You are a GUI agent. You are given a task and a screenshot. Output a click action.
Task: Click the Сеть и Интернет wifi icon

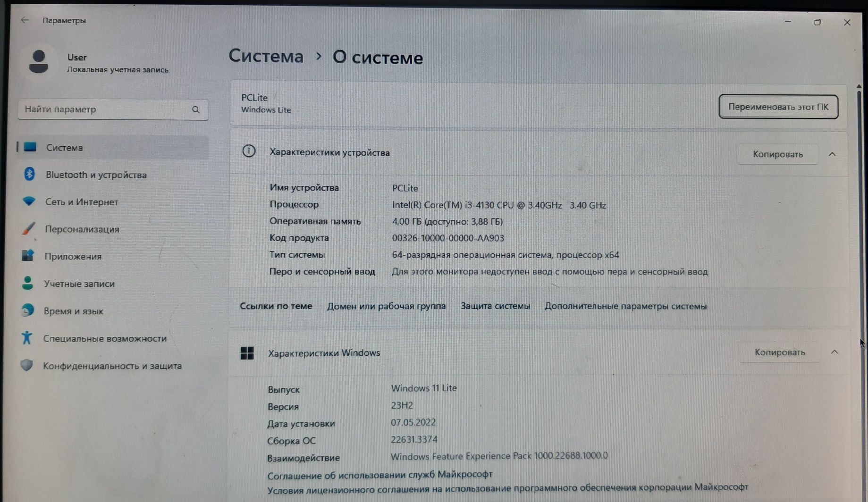[x=29, y=201]
